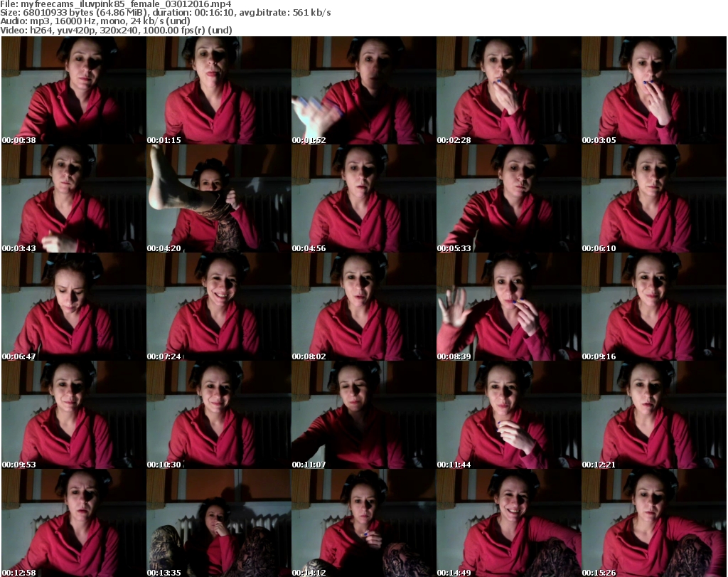Select the frame timestamped 00:11:07
This screenshot has height=577, width=728.
(x=364, y=415)
